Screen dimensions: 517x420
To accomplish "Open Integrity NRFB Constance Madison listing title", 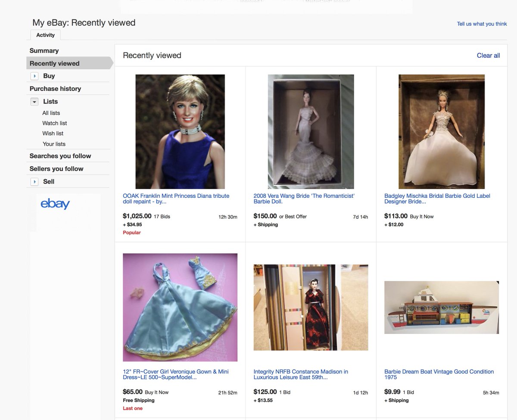I will [301, 375].
